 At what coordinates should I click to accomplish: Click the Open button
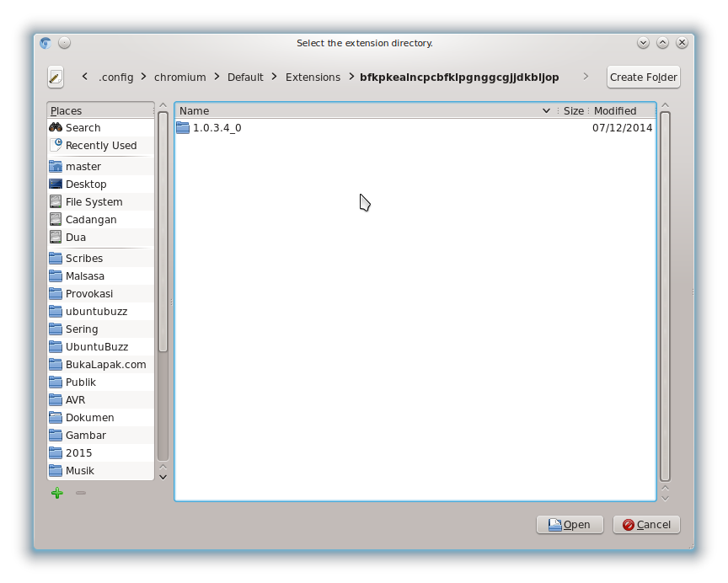[570, 524]
